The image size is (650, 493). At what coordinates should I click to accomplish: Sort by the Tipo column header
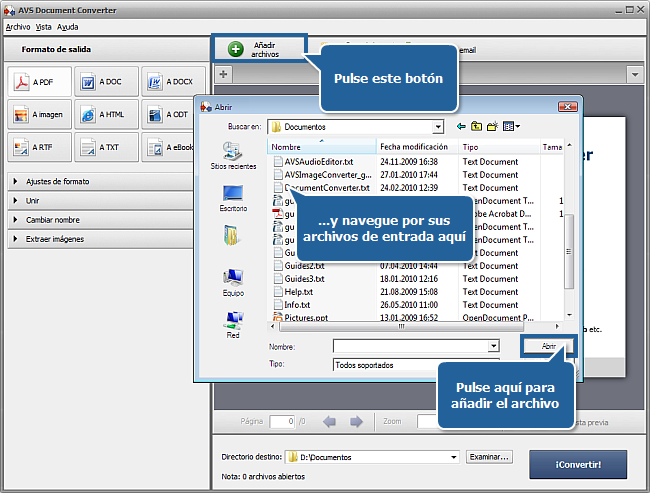[499, 147]
